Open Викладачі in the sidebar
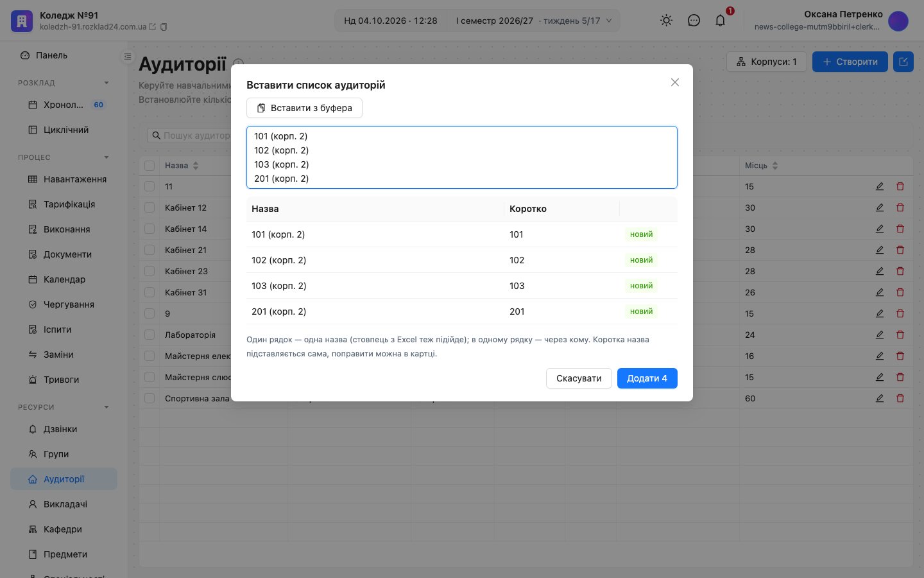The image size is (924, 578). (64, 504)
